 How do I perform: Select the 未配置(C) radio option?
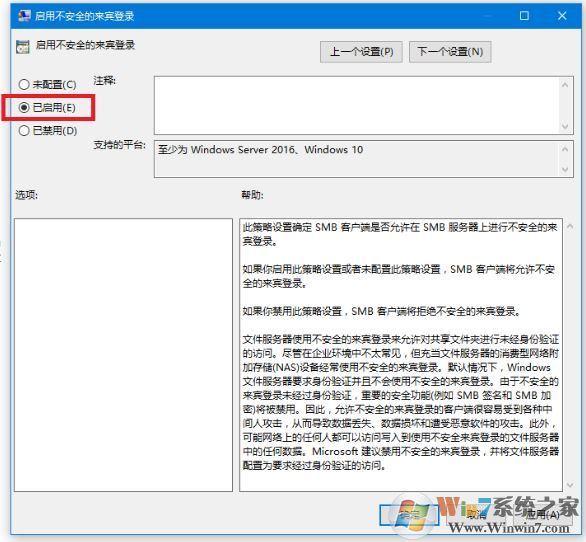(47, 84)
